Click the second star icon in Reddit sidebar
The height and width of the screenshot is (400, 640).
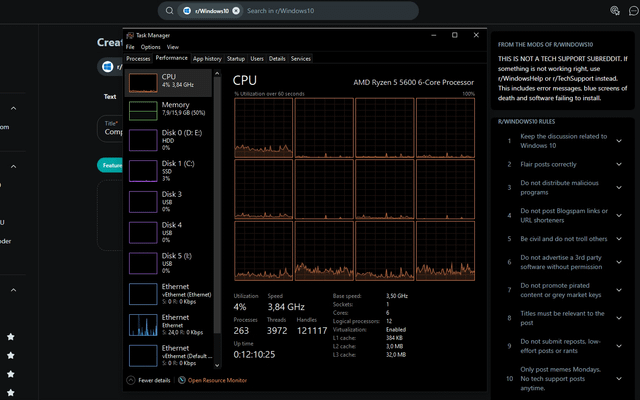click(11, 356)
